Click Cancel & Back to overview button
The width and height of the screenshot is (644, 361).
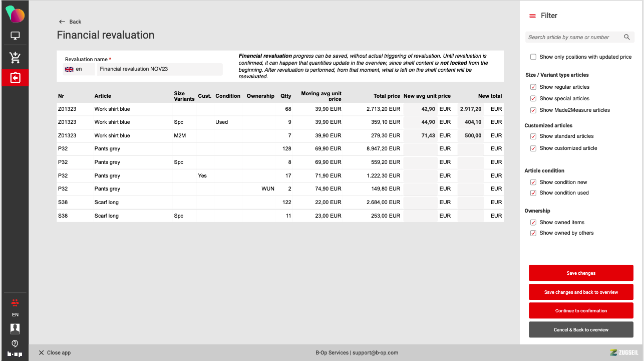point(581,330)
